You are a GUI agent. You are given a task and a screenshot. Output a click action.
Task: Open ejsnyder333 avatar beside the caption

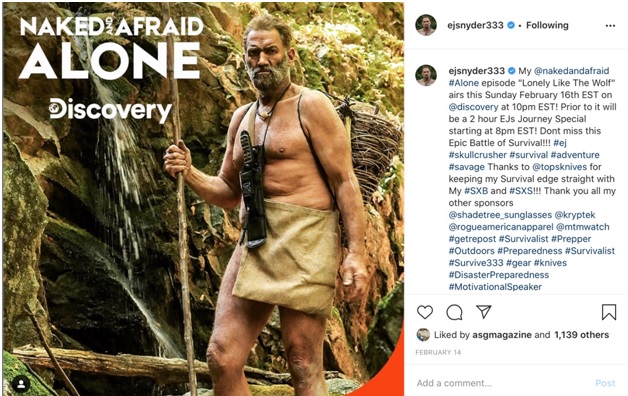point(426,76)
